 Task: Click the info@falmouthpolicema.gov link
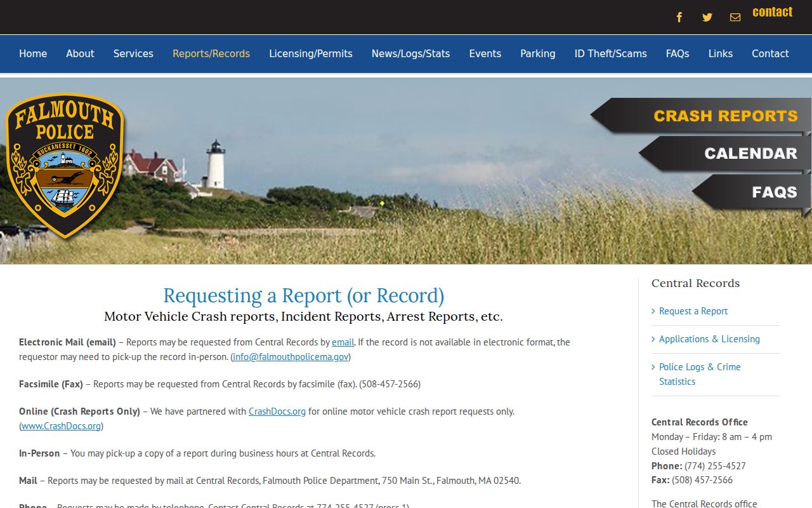tap(291, 357)
